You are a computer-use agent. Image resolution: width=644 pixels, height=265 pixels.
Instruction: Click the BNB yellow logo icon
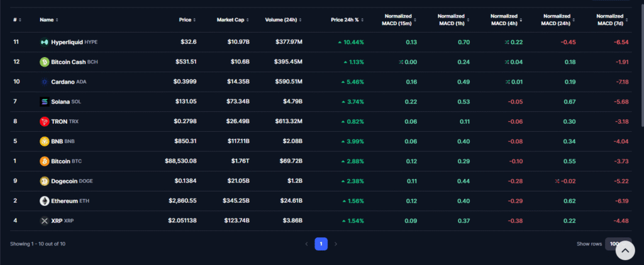[45, 141]
